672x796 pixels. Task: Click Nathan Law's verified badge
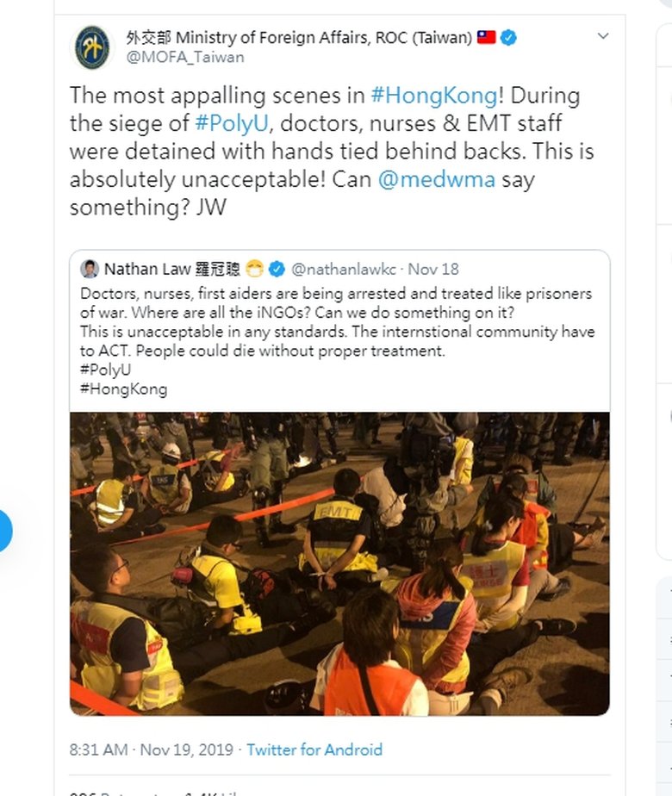[x=277, y=270]
